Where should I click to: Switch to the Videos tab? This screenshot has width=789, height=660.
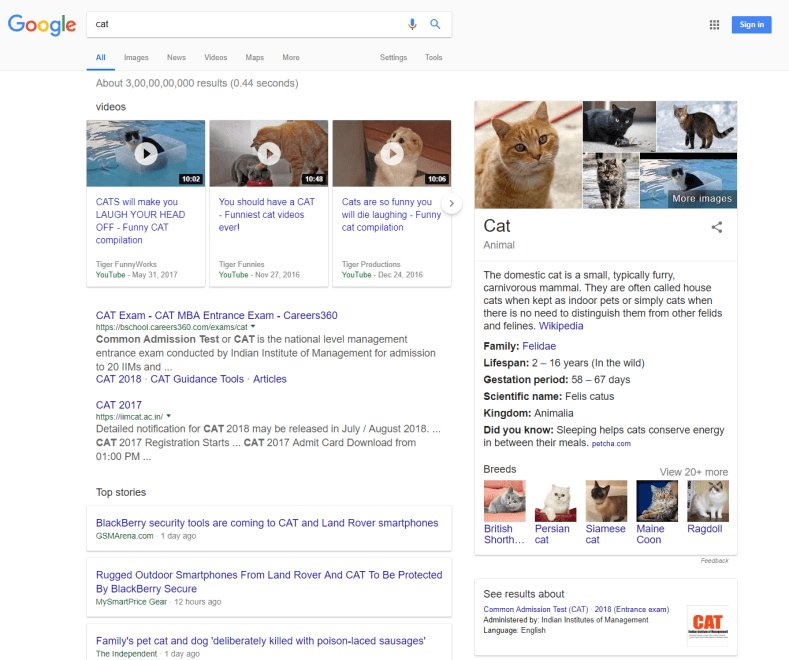click(215, 57)
